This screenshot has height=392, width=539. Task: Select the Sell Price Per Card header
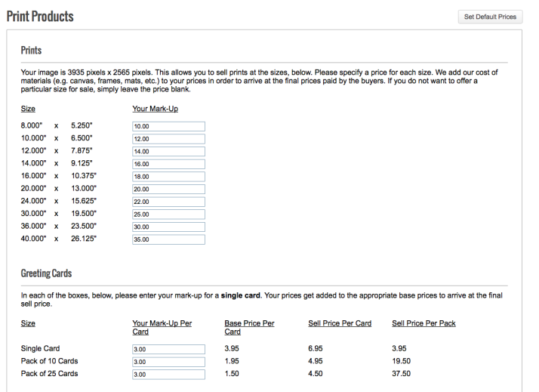(340, 323)
